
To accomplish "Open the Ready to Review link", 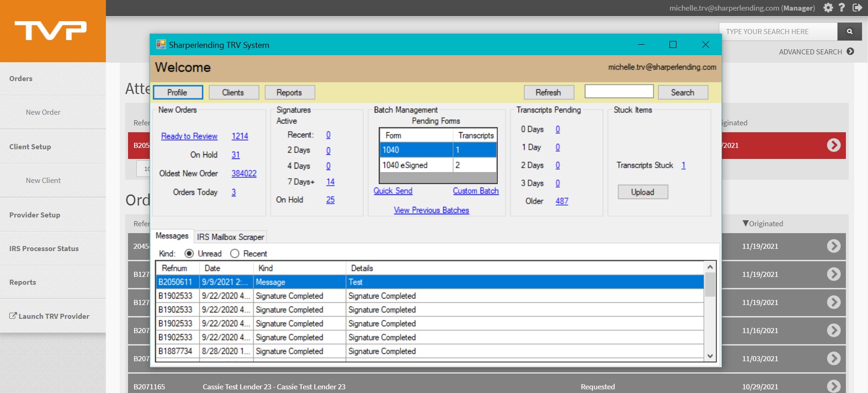I will [x=189, y=136].
